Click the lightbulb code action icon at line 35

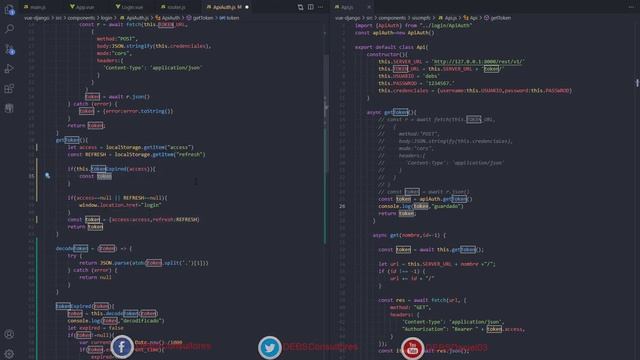[47, 176]
